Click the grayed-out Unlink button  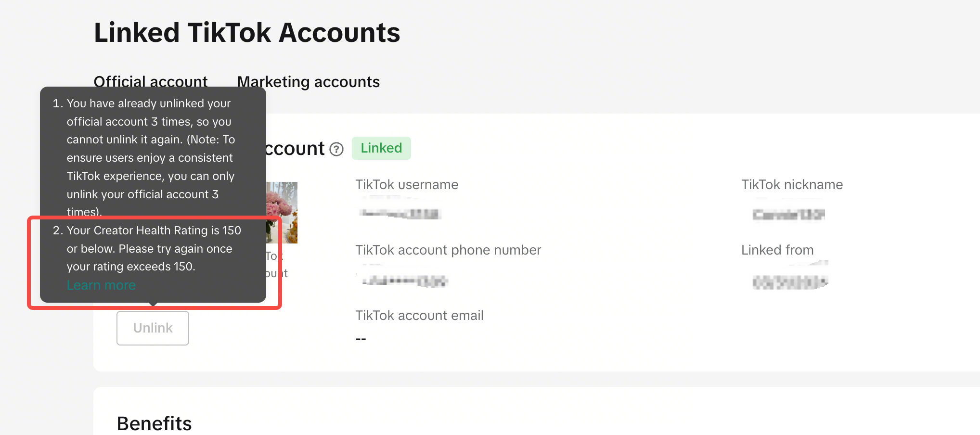pos(153,328)
